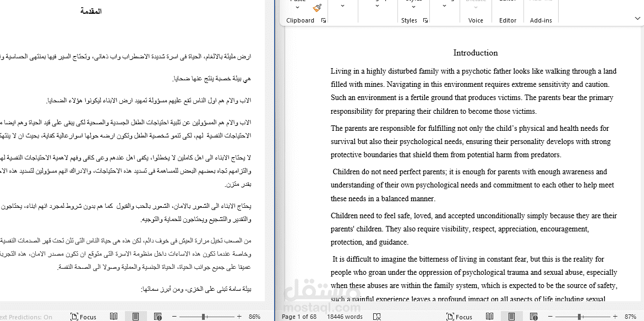This screenshot has width=644, height=321.
Task: Click the line beginning "It is difficult to imagine"
Action: pyautogui.click(x=468, y=259)
